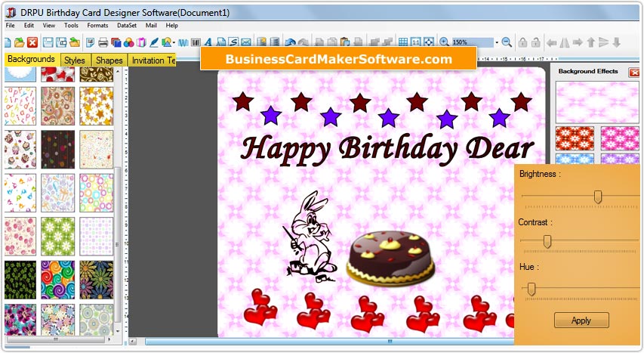644x353 pixels.
Task: Click the 1:1 actual size icon
Action: [416, 42]
